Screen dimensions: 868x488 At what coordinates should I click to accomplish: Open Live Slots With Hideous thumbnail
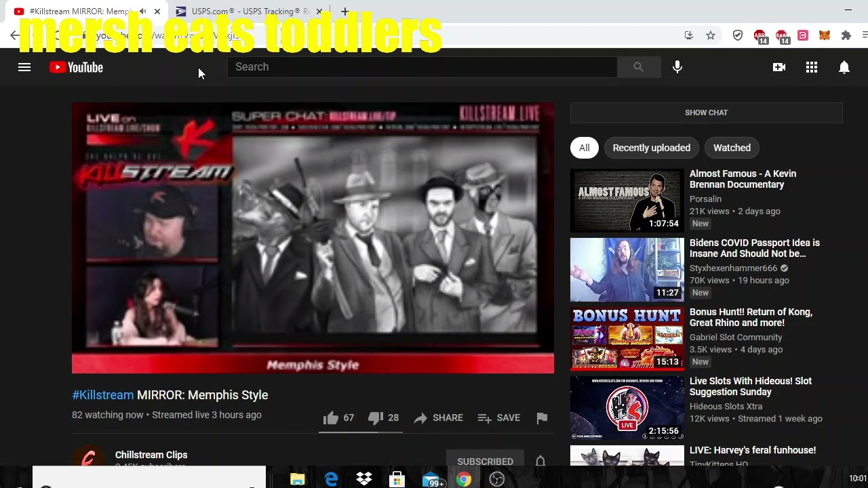(x=627, y=408)
